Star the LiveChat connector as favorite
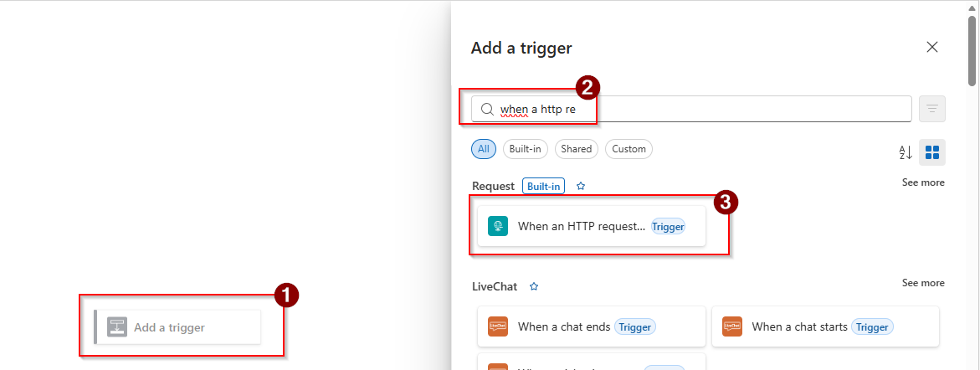This screenshot has width=980, height=370. (x=534, y=286)
